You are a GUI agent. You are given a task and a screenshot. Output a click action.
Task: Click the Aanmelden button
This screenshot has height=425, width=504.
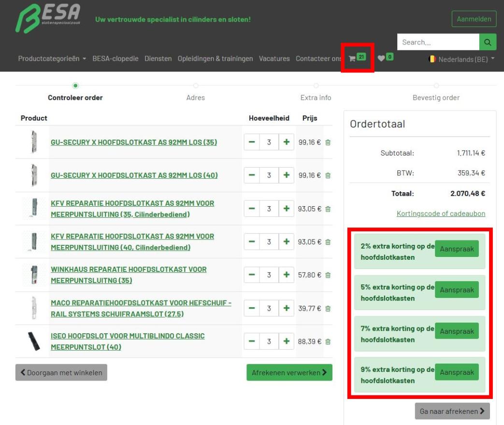(x=474, y=19)
